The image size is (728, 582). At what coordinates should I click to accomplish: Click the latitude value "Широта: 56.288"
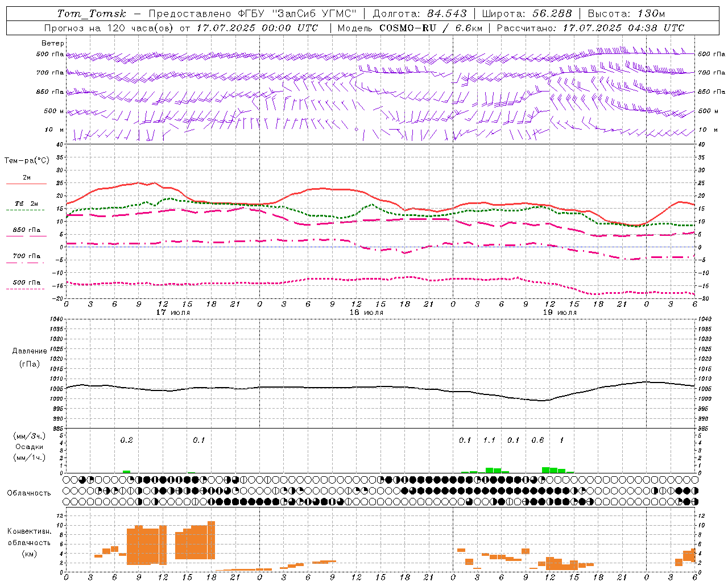coord(527,14)
